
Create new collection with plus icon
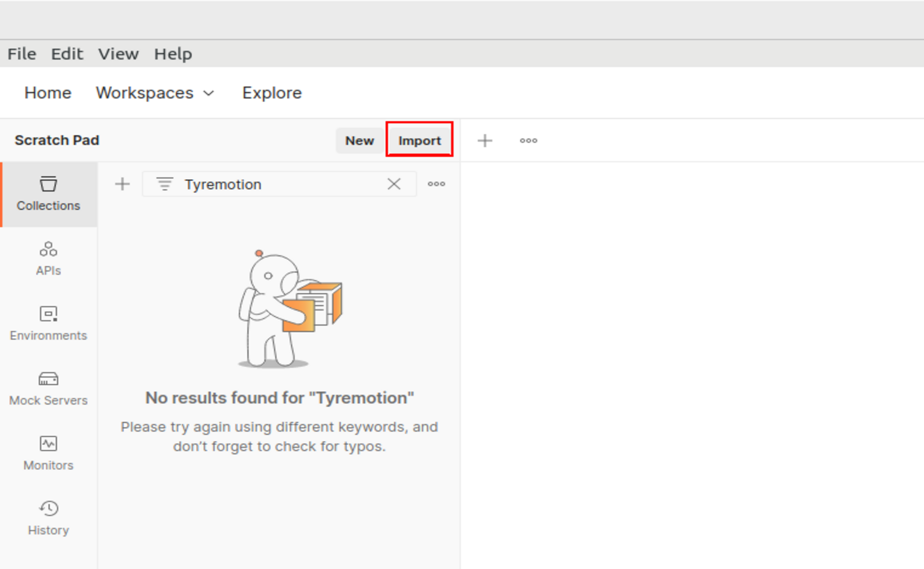click(122, 184)
